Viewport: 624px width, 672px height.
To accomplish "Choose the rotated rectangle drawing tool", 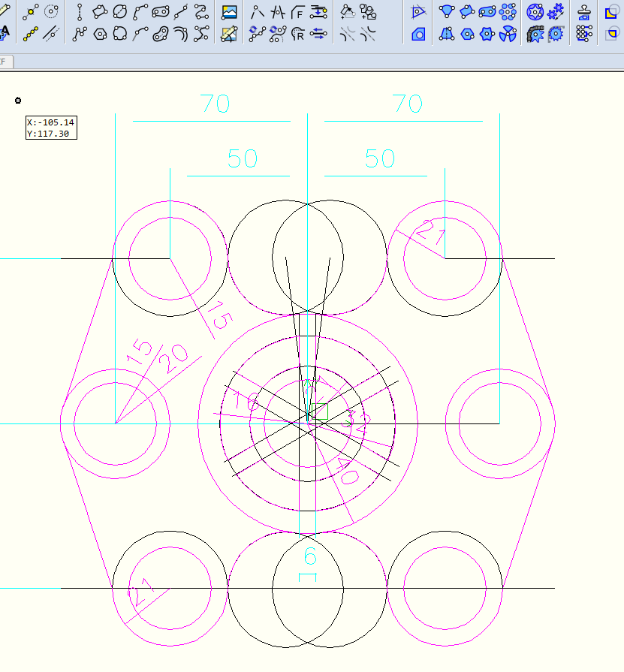I will pos(100,12).
